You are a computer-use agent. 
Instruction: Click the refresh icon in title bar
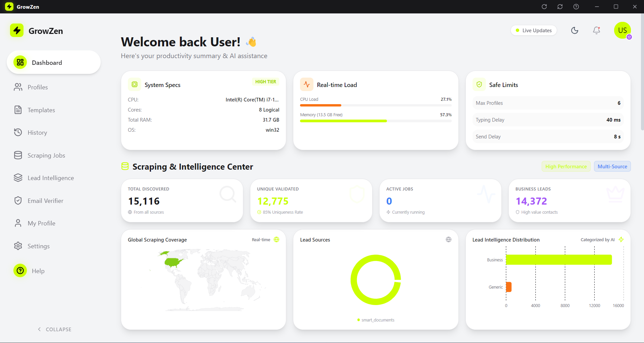click(544, 6)
